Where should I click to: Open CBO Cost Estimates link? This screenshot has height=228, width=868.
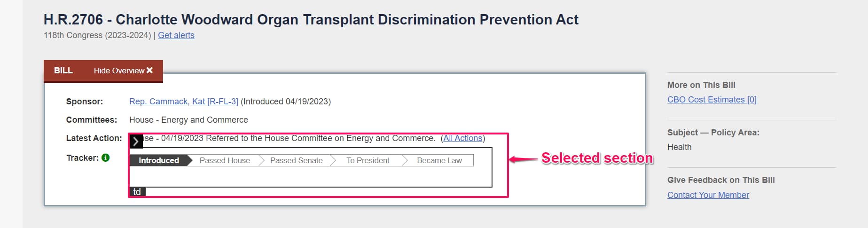click(712, 100)
